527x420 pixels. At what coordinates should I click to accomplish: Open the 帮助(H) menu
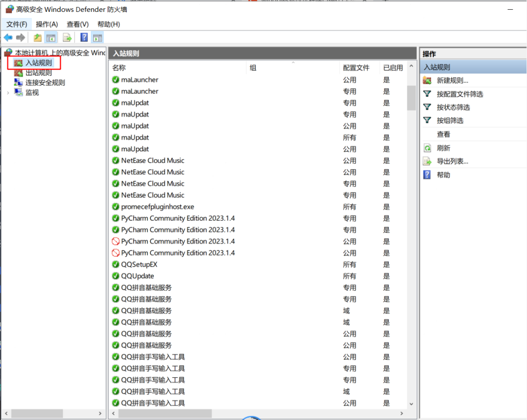click(109, 24)
